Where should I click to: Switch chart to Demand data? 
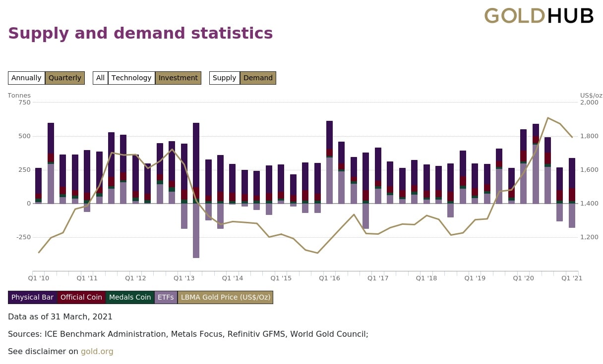point(258,78)
